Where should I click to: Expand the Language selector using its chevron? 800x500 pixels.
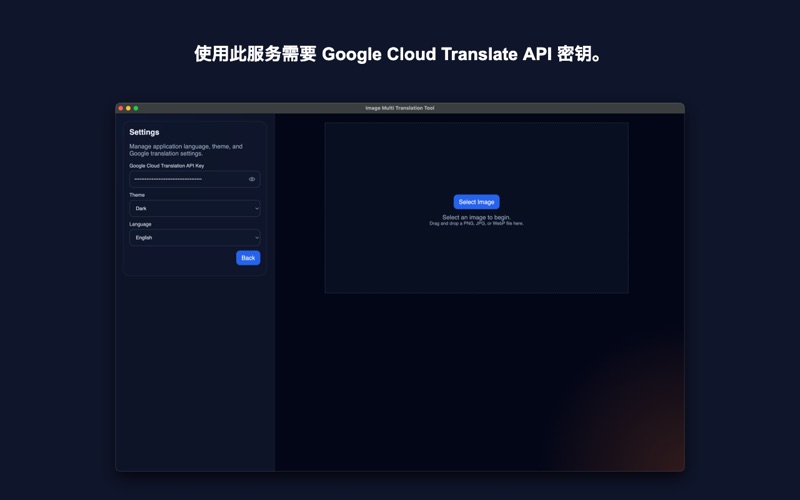(257, 238)
